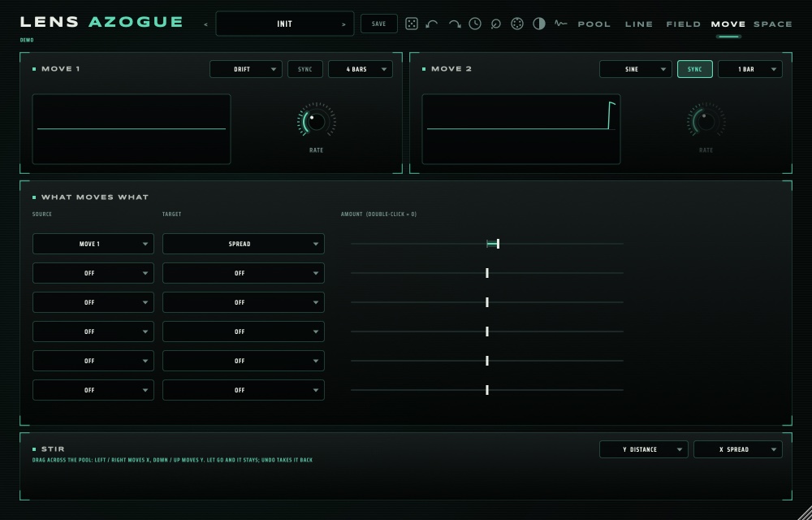Click the DEMO label

[27, 40]
